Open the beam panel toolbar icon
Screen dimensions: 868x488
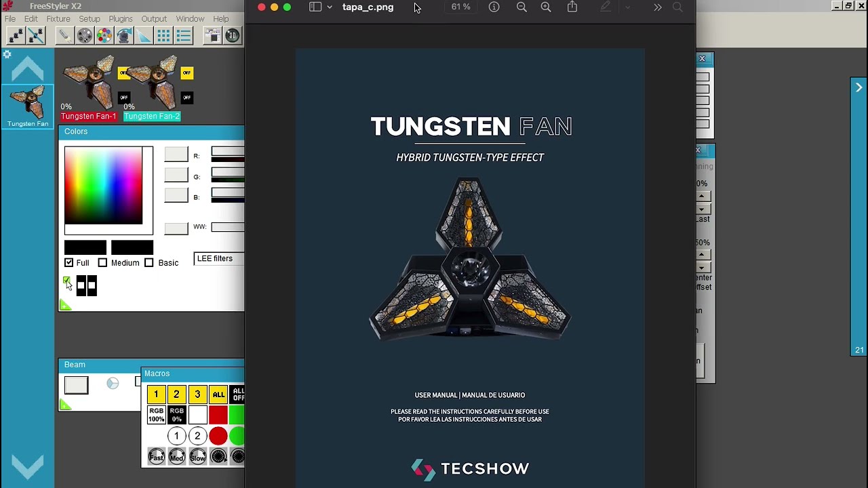144,35
